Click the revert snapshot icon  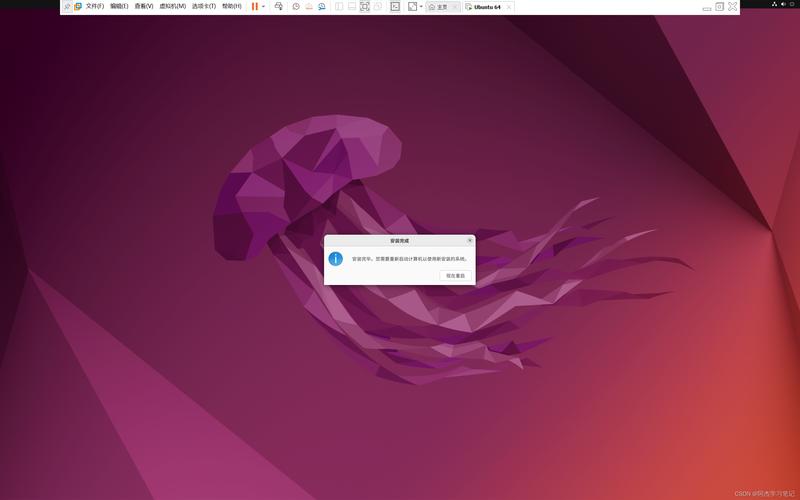click(309, 7)
